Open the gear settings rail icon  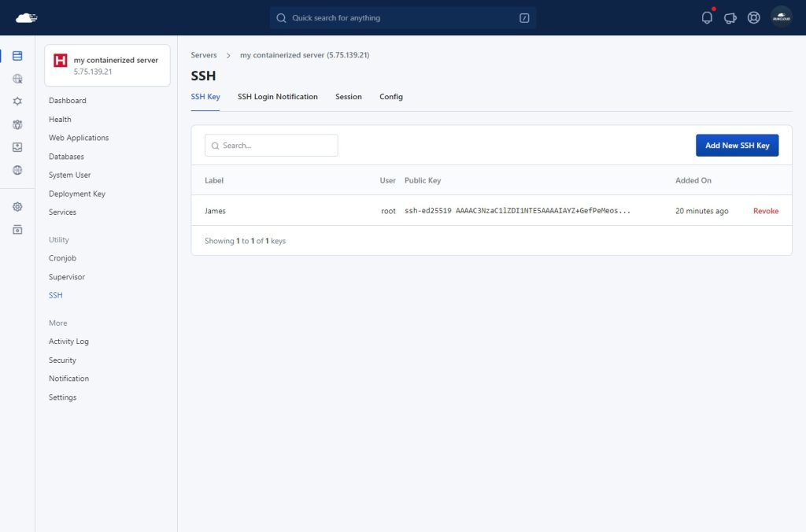[17, 207]
